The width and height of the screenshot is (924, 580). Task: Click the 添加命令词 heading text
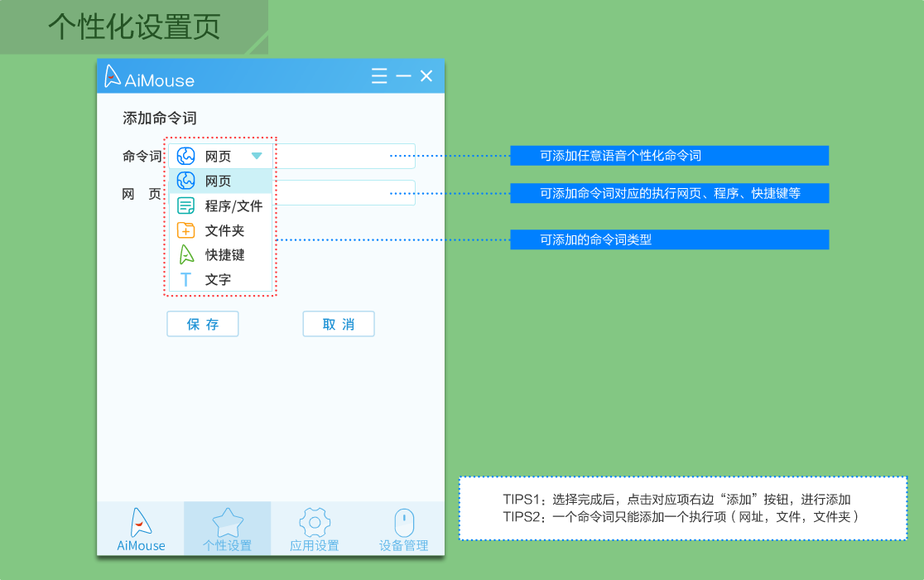[x=160, y=118]
